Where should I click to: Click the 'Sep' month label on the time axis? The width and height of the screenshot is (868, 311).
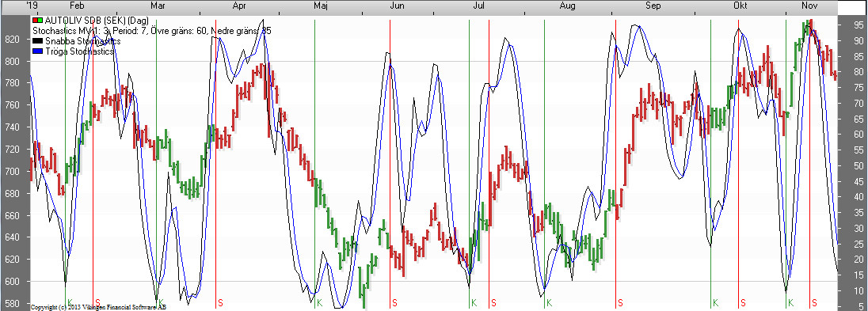pyautogui.click(x=653, y=6)
